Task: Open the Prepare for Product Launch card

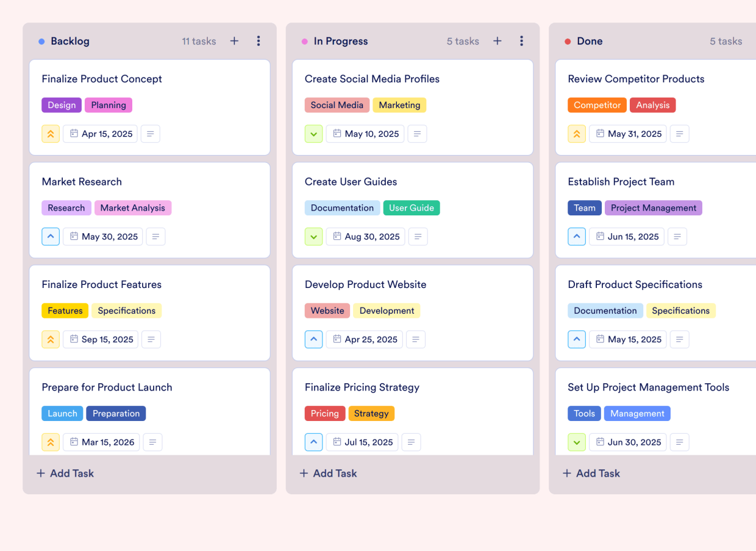Action: click(x=107, y=387)
